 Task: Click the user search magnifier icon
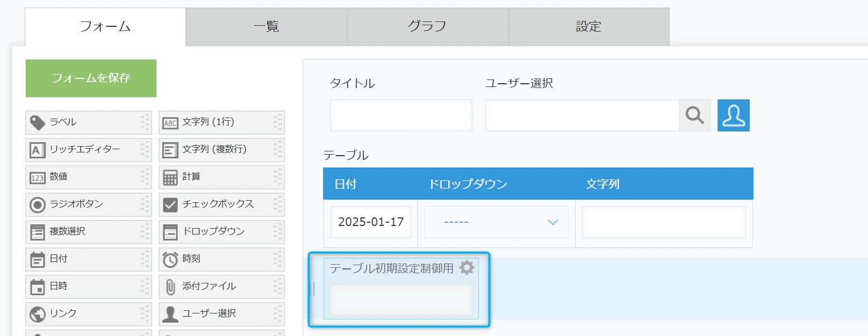point(695,115)
